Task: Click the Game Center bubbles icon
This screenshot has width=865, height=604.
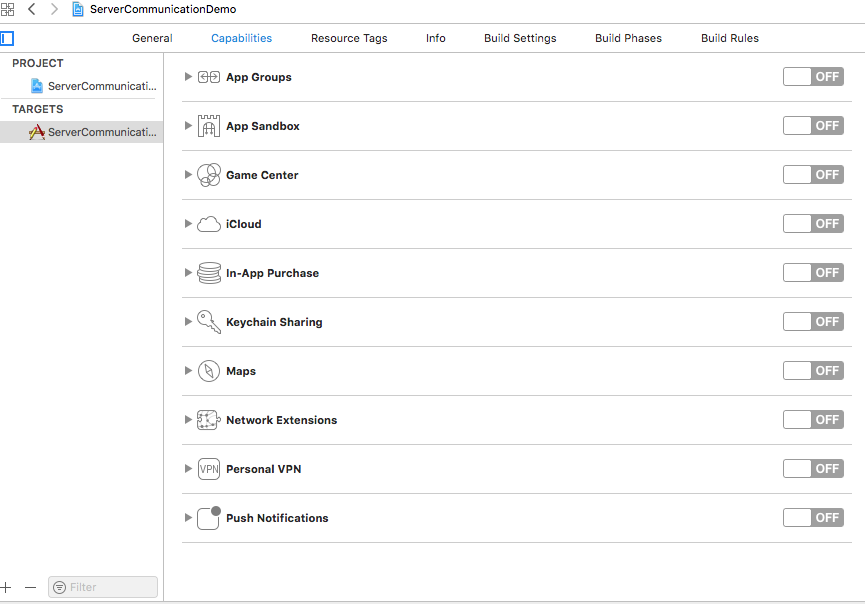Action: pyautogui.click(x=209, y=175)
